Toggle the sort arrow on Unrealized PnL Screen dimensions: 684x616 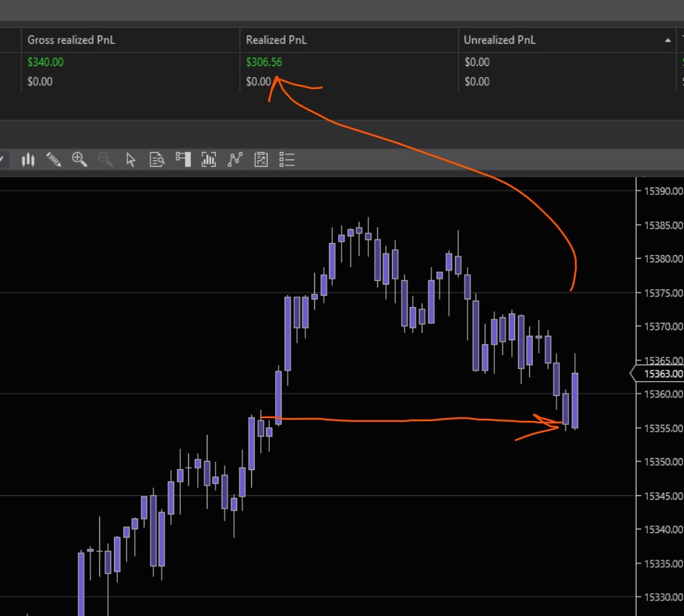(x=668, y=41)
